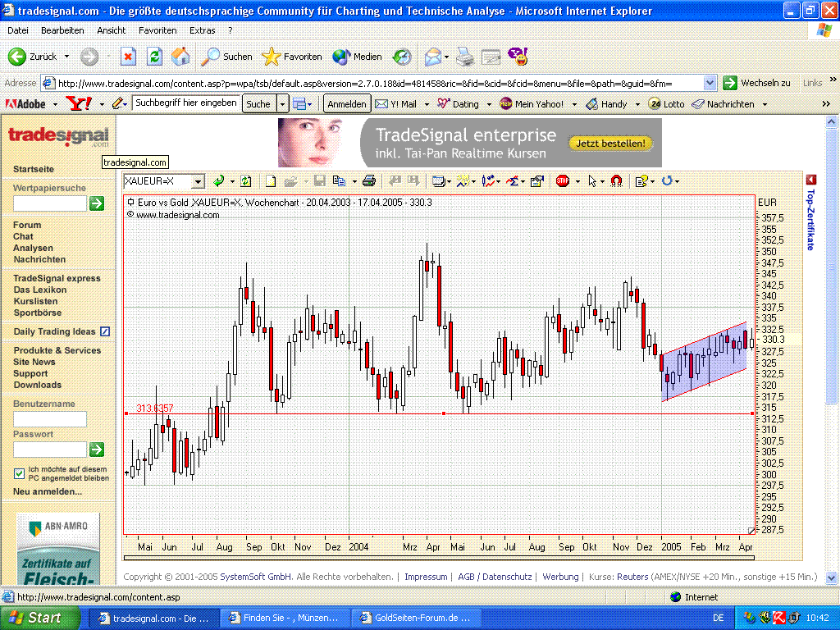The width and height of the screenshot is (840, 630).
Task: Open the Suchen search icon
Action: tap(210, 57)
